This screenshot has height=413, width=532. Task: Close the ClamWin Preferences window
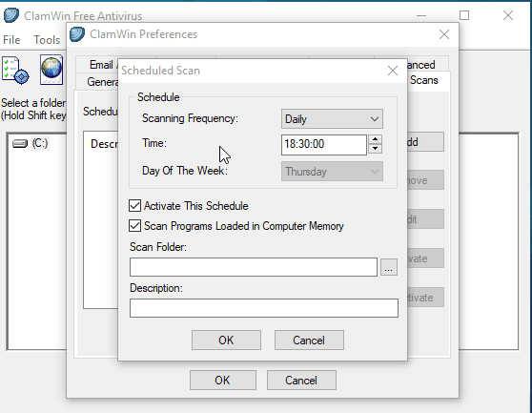click(444, 34)
